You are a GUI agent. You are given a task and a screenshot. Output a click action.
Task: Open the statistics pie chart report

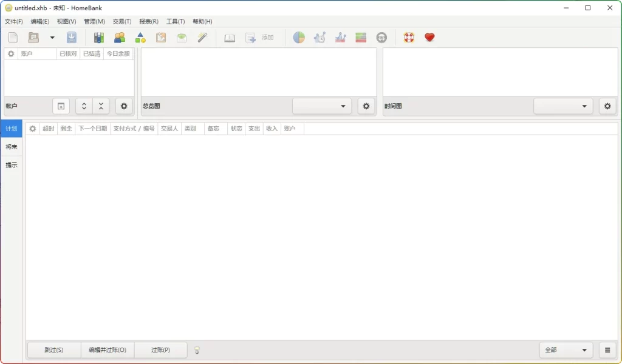298,37
